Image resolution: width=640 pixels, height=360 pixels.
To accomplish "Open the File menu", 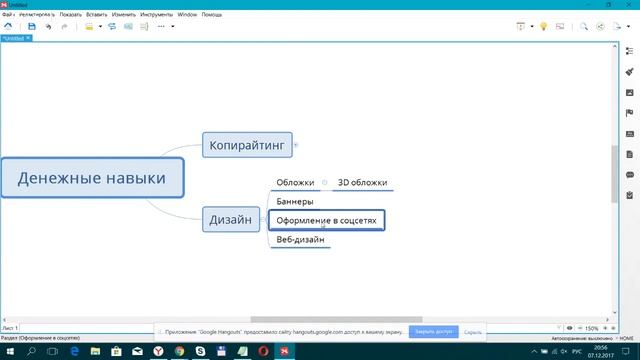I will (x=8, y=15).
